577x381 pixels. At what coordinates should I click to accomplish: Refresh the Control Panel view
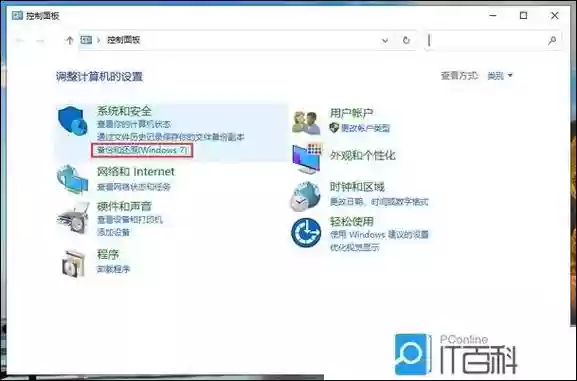click(x=406, y=40)
